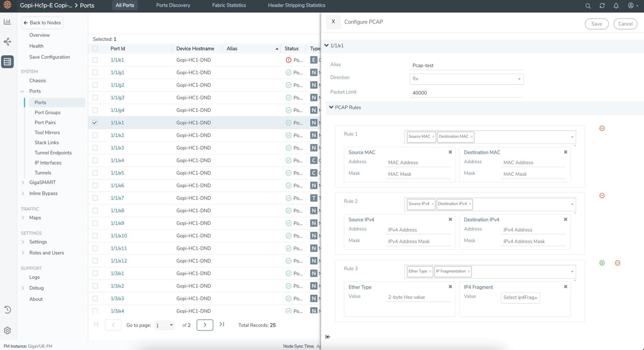
Task: Open the gear settings icon in sidebar
Action: tap(7, 331)
